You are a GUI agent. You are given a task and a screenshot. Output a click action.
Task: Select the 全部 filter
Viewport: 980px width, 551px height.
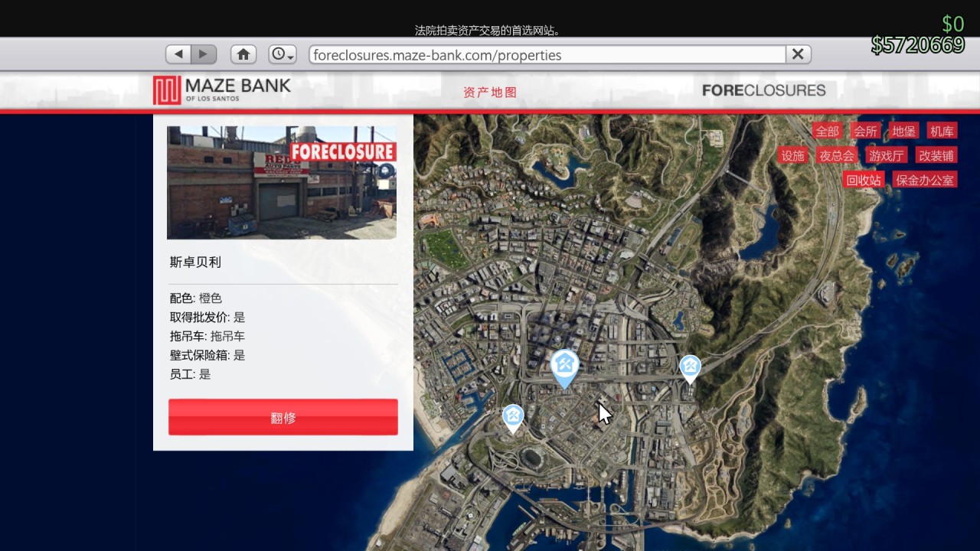[x=827, y=131]
